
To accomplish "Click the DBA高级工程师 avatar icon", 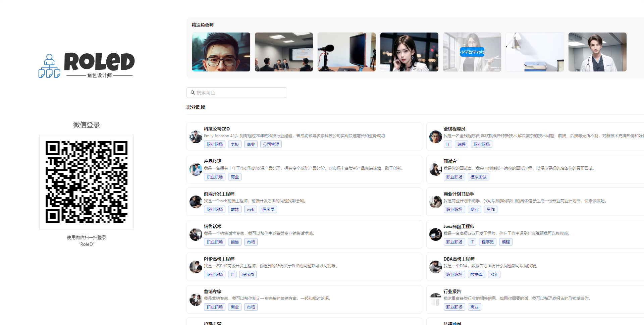I will point(435,267).
